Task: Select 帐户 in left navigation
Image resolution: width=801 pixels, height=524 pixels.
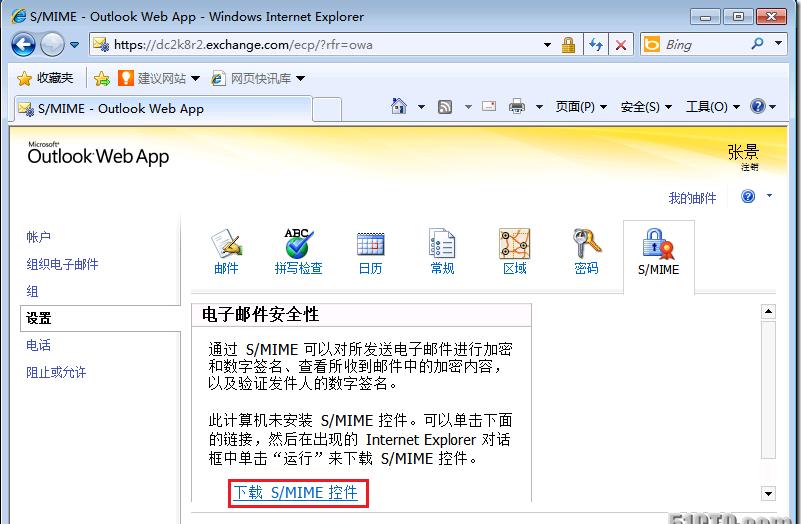Action: pos(38,237)
